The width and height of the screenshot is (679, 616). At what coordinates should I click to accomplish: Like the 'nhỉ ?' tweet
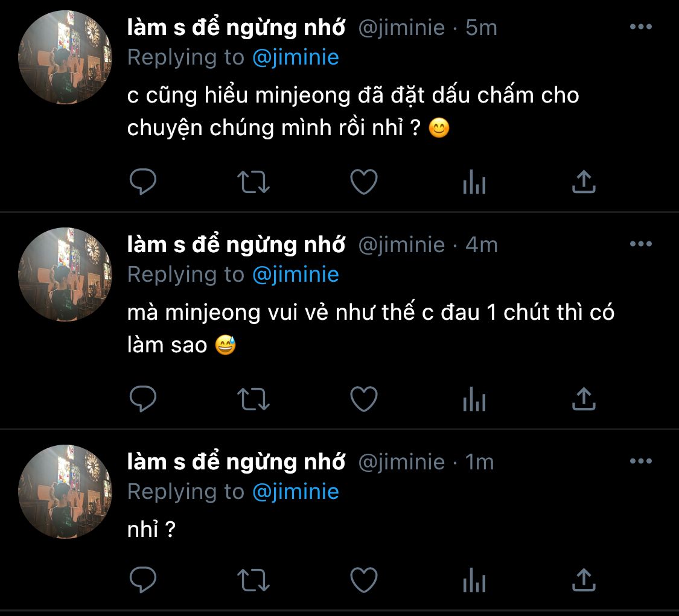click(x=364, y=580)
